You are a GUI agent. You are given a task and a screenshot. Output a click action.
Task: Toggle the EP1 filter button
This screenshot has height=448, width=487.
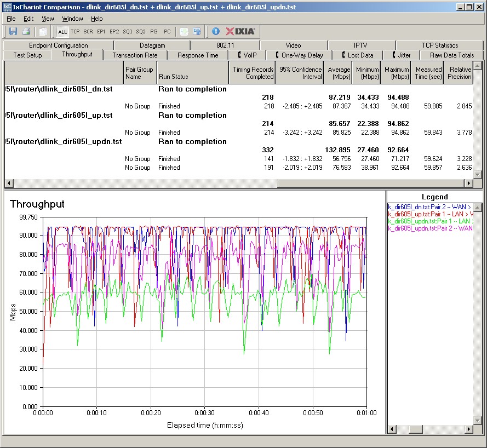coord(101,32)
